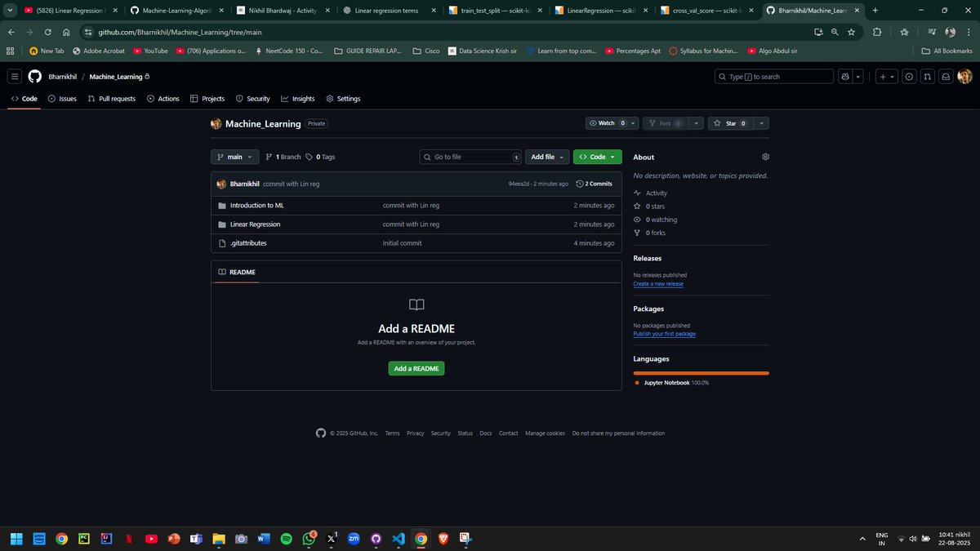Click the Initial commit message link
Image resolution: width=980 pixels, height=551 pixels.
[x=402, y=243]
